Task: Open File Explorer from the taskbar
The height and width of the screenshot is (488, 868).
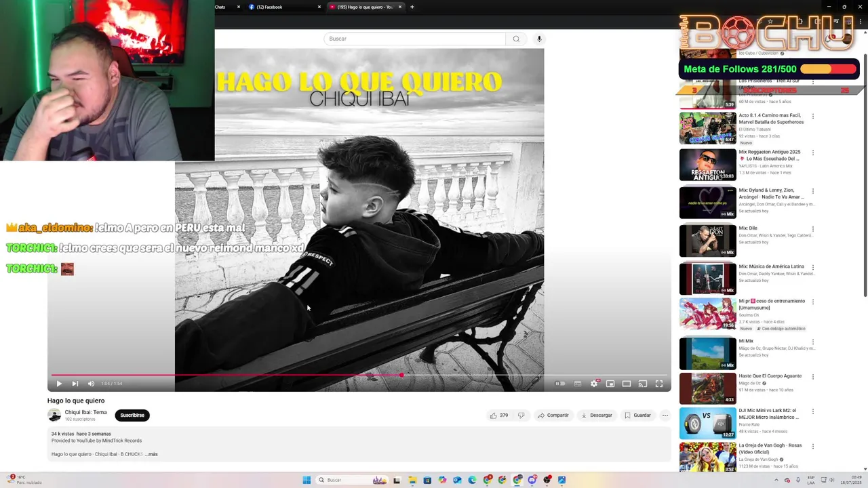Action: pos(412,480)
